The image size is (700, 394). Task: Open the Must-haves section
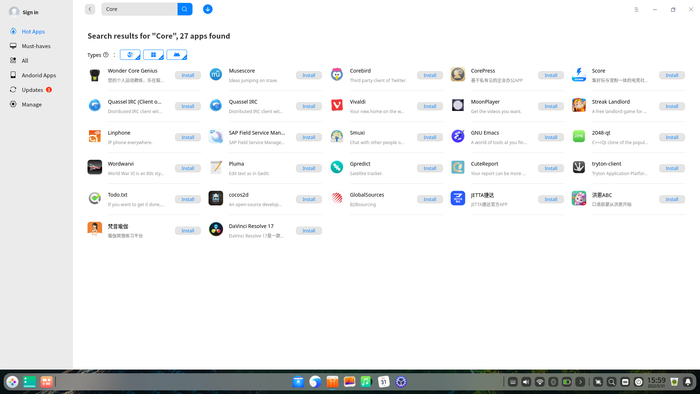pos(36,46)
